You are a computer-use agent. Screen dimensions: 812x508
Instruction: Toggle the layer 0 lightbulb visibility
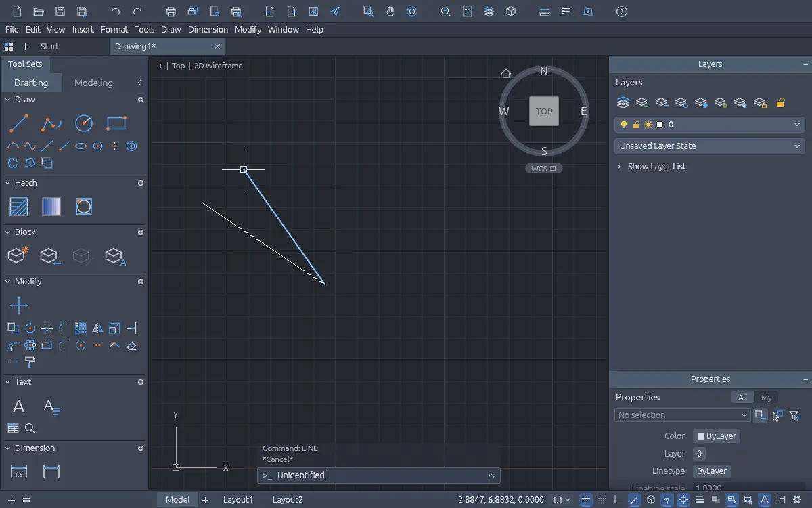click(624, 125)
